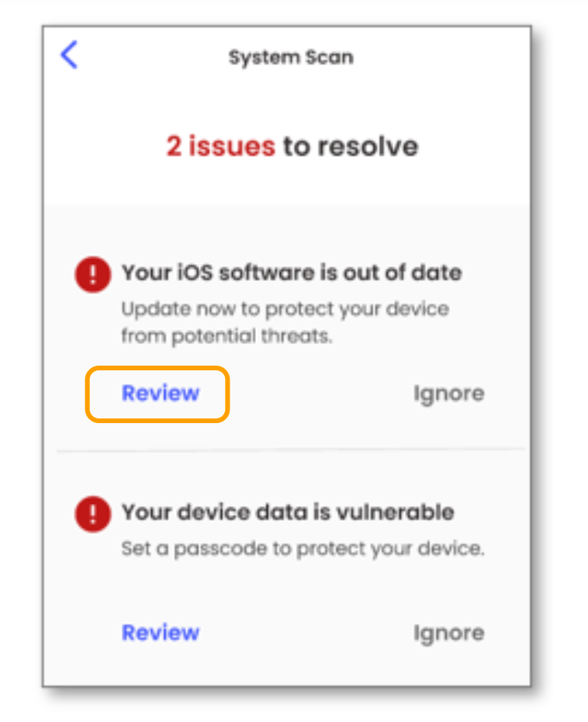
Task: Tap Ignore on the iOS software issue
Action: (x=448, y=394)
